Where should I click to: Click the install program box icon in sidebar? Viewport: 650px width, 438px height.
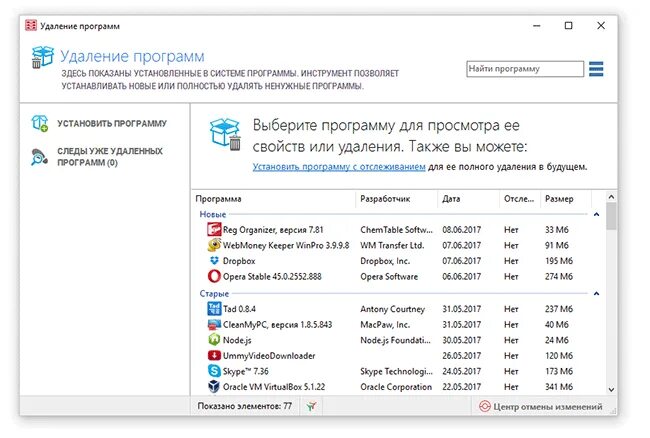click(x=40, y=123)
